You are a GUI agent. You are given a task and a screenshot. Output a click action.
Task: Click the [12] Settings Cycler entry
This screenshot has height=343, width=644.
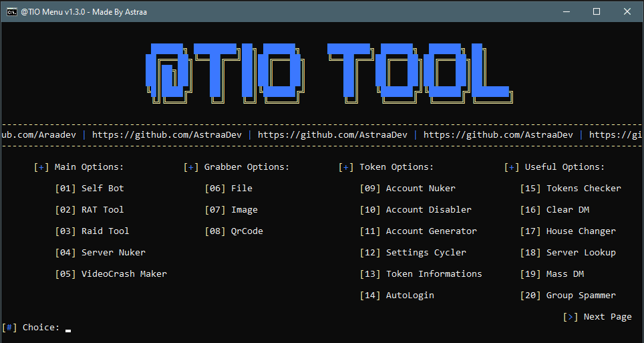pyautogui.click(x=413, y=253)
